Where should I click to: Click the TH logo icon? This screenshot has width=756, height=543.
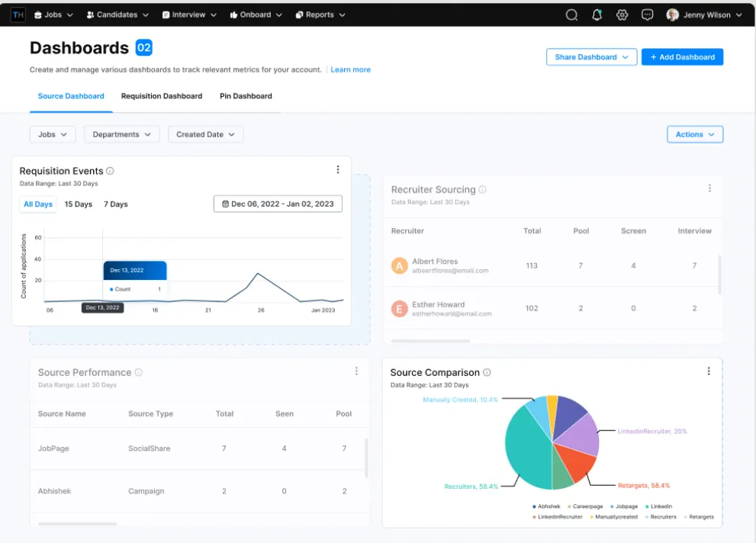[x=18, y=15]
